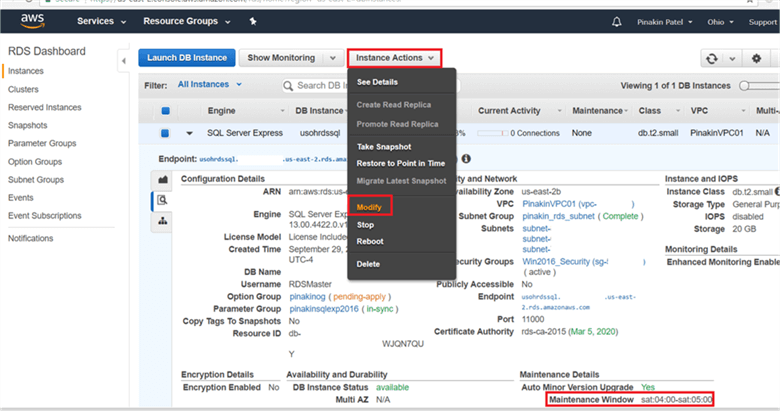Image resolution: width=780 pixels, height=411 pixels.
Task: Click the RDS Dashboard heading
Action: (46, 51)
